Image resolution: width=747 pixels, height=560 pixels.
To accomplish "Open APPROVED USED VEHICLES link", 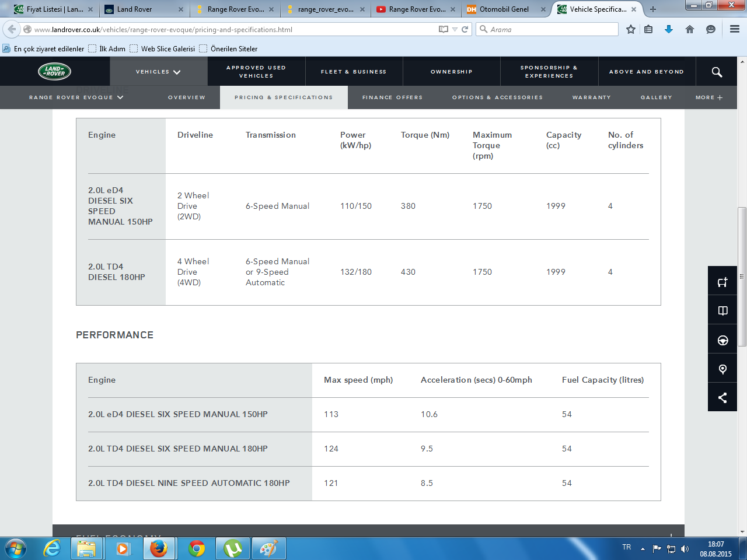I will coord(256,72).
